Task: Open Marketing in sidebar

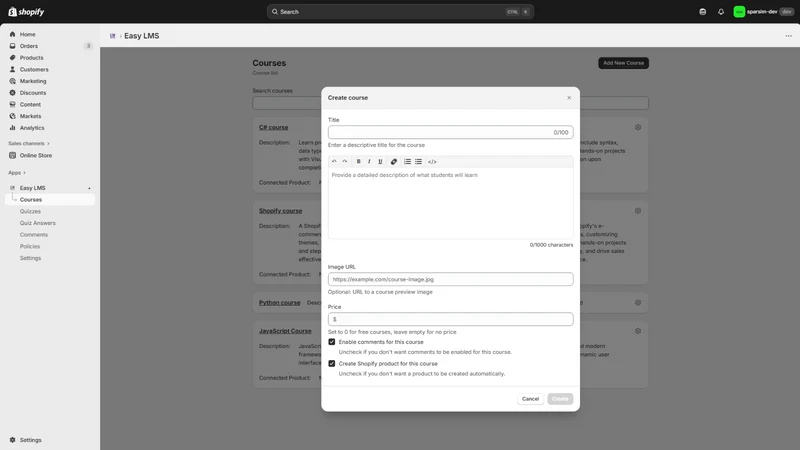Action: 33,81
